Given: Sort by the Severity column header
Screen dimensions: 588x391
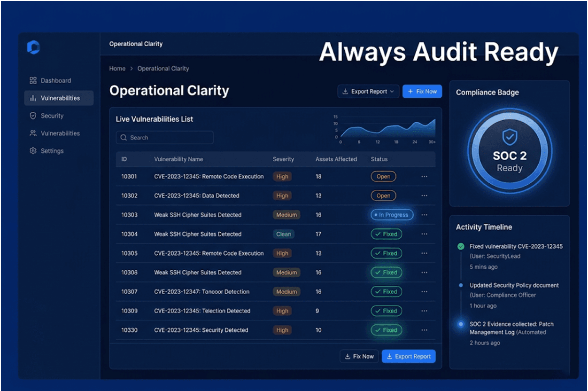Looking at the screenshot, I should [283, 159].
